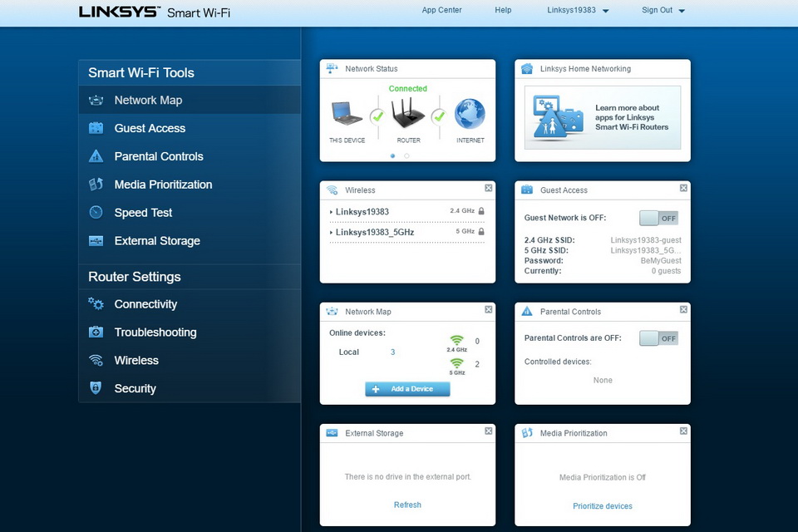The image size is (798, 532).
Task: Select the Media Prioritization sidebar icon
Action: 96,184
